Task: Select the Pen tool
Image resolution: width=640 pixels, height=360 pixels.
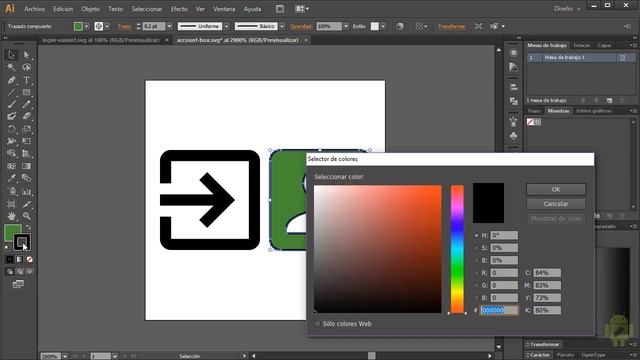Action: (11, 80)
